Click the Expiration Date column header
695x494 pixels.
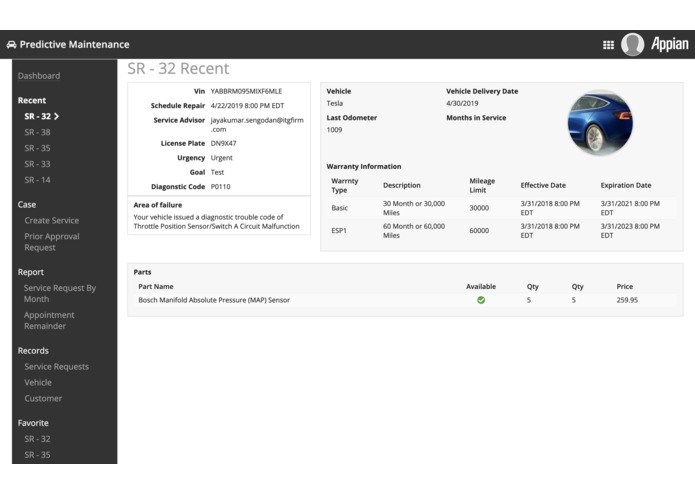coord(626,186)
